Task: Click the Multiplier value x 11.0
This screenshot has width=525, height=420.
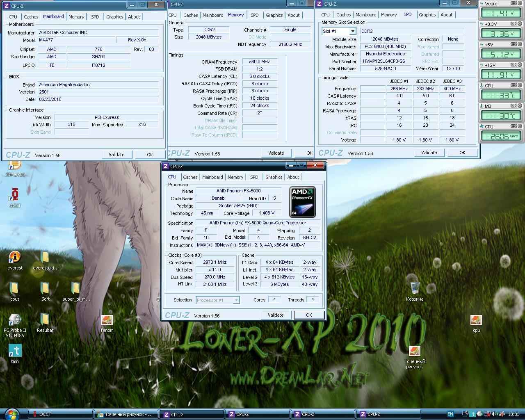Action: coord(215,270)
